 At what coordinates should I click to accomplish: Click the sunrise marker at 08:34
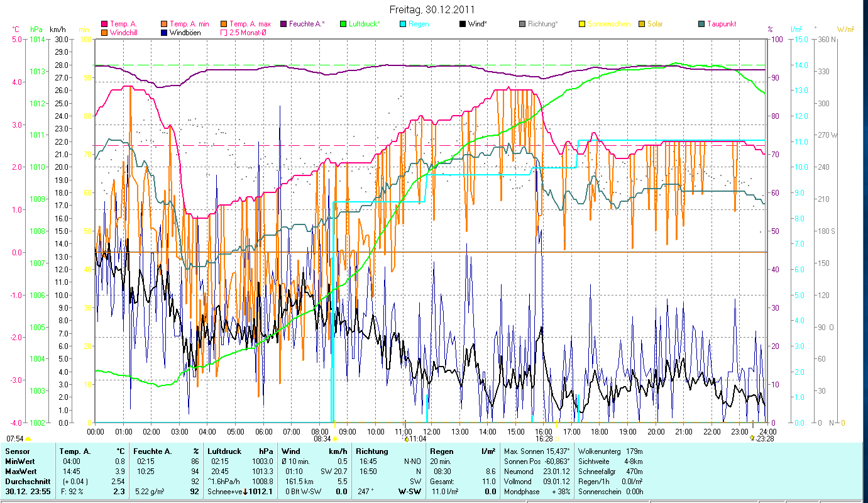335,438
